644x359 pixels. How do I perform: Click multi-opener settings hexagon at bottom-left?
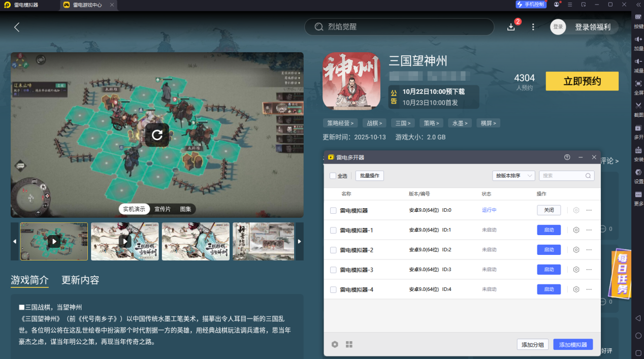pyautogui.click(x=335, y=344)
